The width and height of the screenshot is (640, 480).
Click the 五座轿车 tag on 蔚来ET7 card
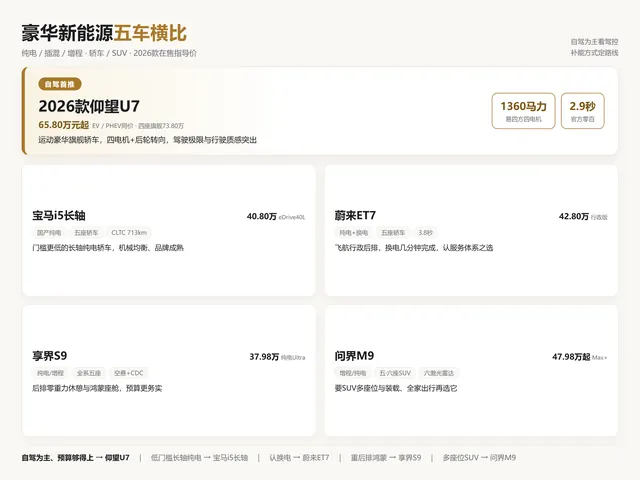click(x=393, y=233)
